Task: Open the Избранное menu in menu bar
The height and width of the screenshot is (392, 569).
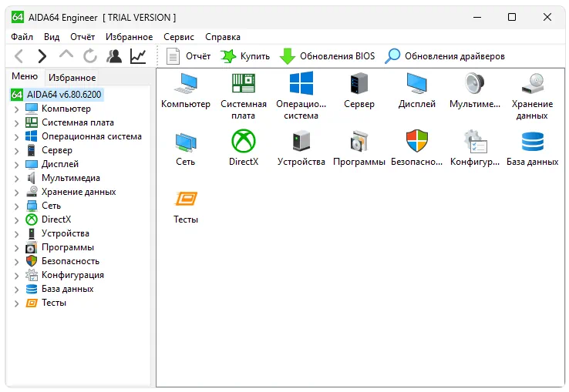Action: [130, 37]
